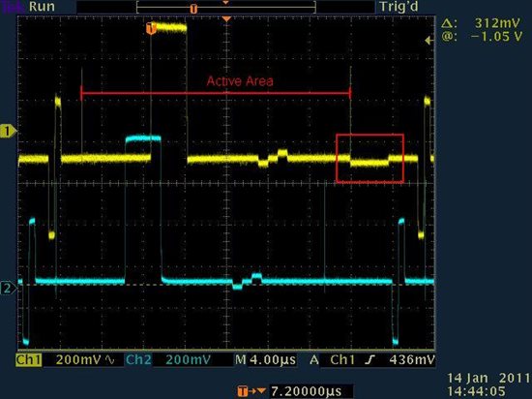Click the 14:44:05 time readout
Viewport: 532px width, 399px height.
click(476, 391)
